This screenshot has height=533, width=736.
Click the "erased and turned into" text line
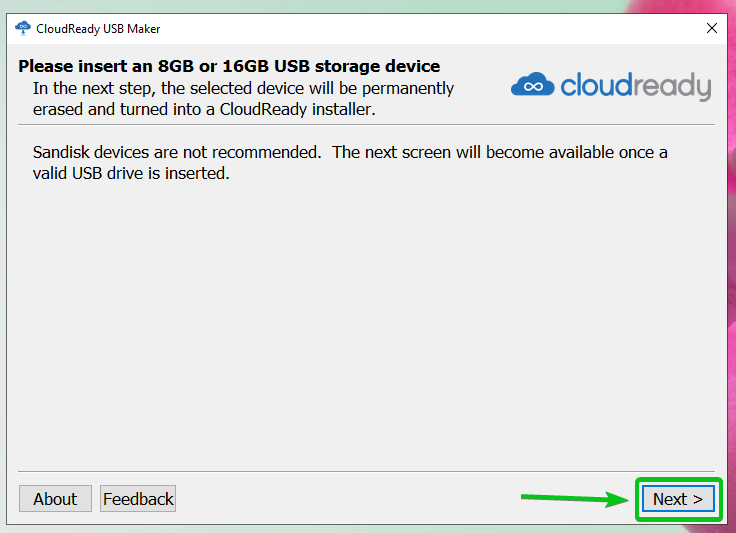(204, 109)
